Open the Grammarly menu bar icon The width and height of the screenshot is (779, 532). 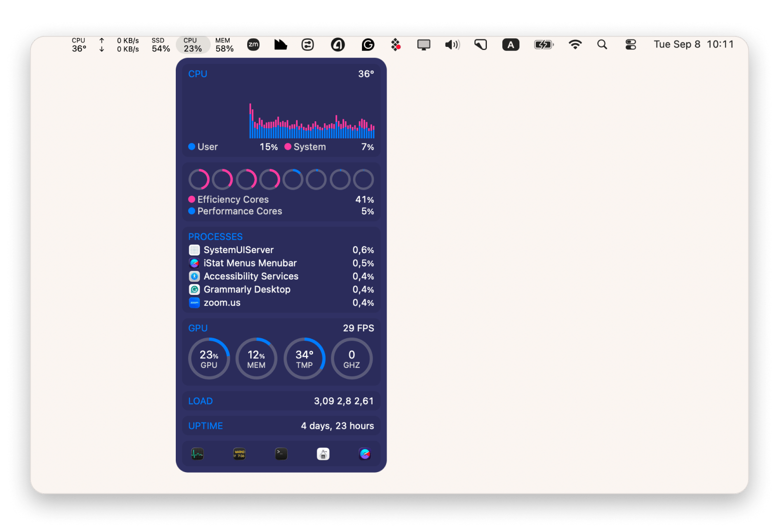368,45
